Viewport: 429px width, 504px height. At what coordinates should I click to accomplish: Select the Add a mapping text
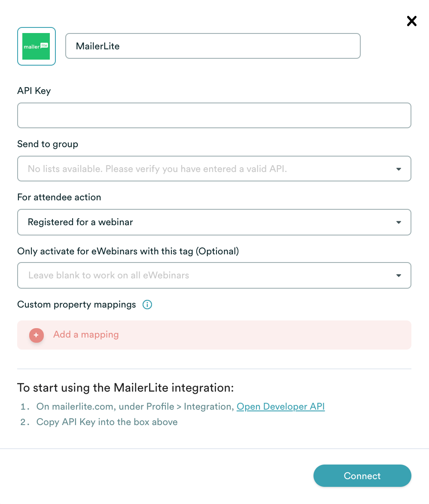pyautogui.click(x=86, y=335)
